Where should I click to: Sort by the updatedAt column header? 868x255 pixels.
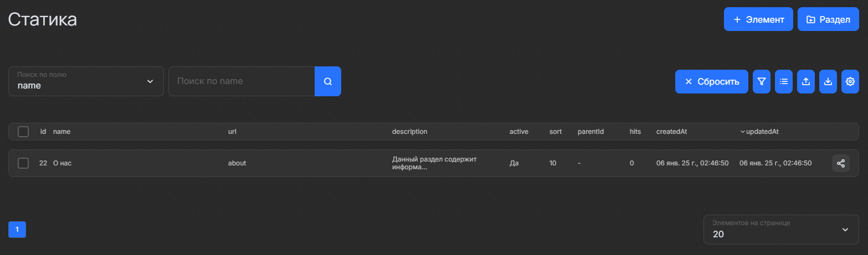(x=763, y=132)
